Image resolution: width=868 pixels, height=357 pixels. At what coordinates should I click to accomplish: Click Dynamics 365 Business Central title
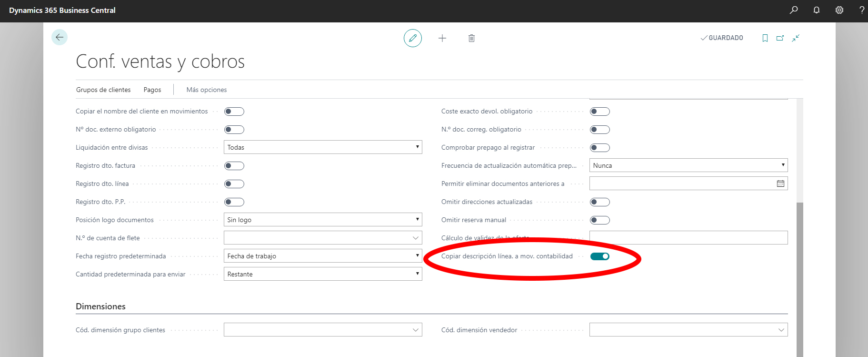point(62,10)
